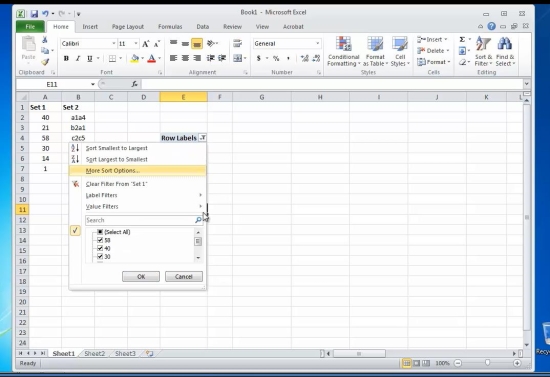The image size is (550, 377).
Task: Switch to Sheet2 tab
Action: click(95, 353)
